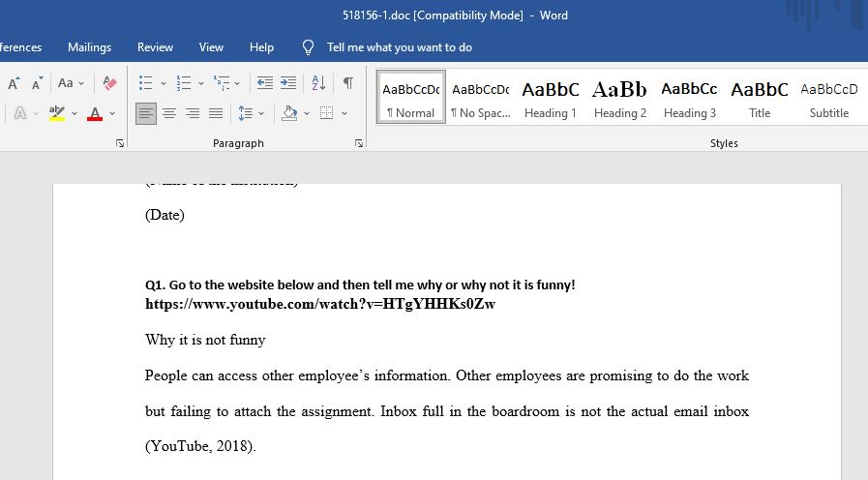This screenshot has width=868, height=480.
Task: Apply the No Spacing style
Action: click(x=481, y=97)
